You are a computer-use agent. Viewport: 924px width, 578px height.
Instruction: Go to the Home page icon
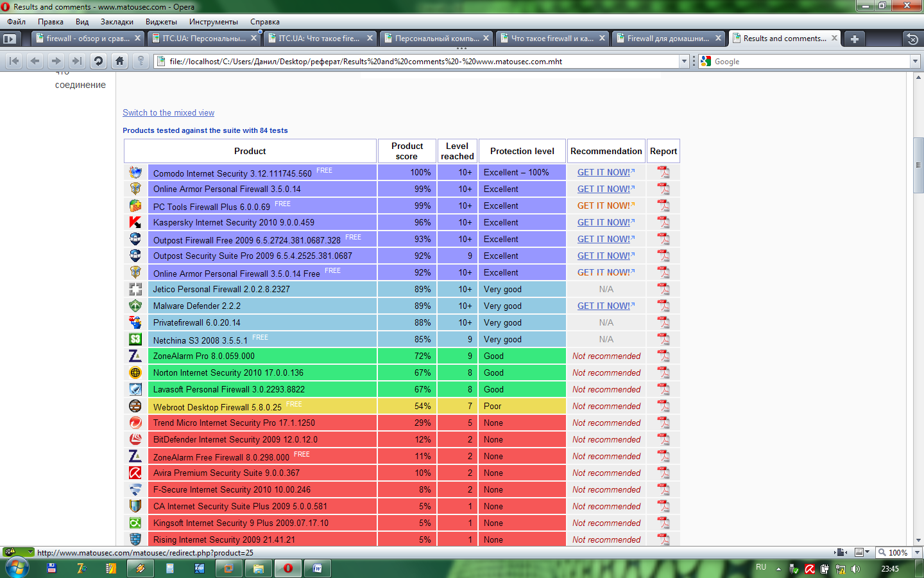coord(119,61)
